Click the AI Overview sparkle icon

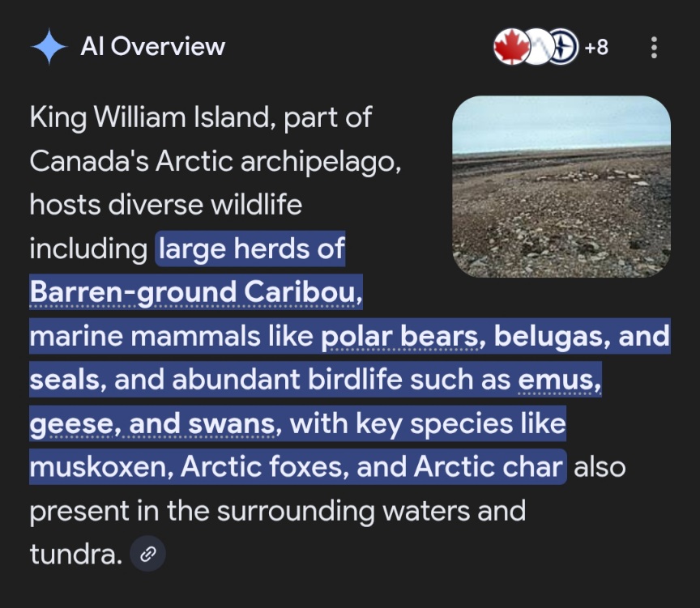point(49,48)
